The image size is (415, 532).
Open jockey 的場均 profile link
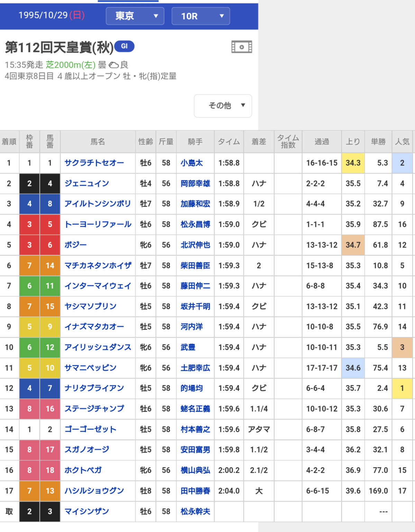click(x=191, y=388)
